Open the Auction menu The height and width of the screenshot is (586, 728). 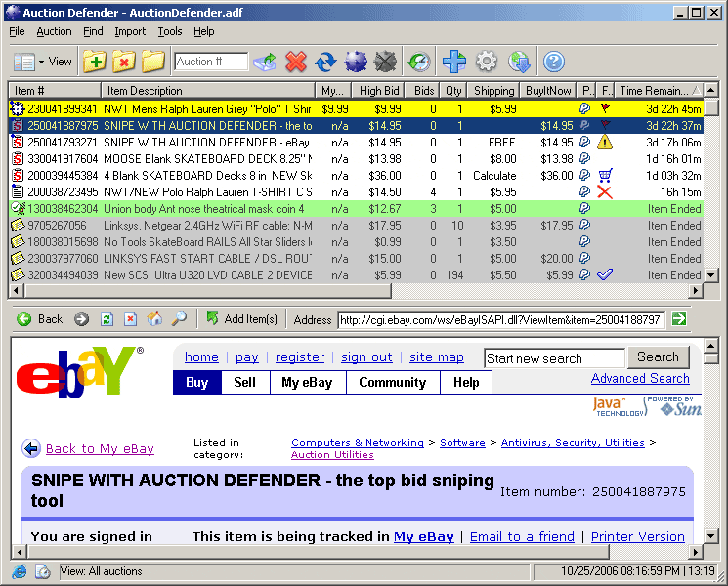(x=54, y=31)
